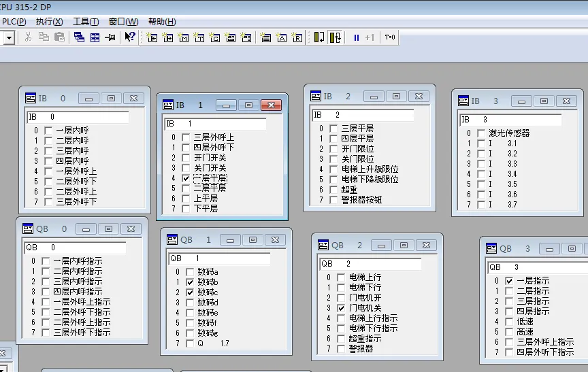Insert an input variable window
The width and height of the screenshot is (588, 372).
[152, 37]
